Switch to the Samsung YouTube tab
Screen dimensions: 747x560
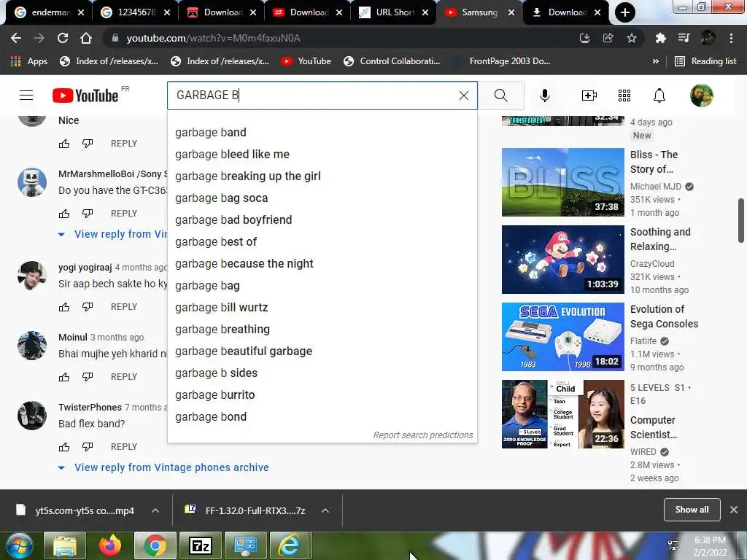click(x=479, y=12)
